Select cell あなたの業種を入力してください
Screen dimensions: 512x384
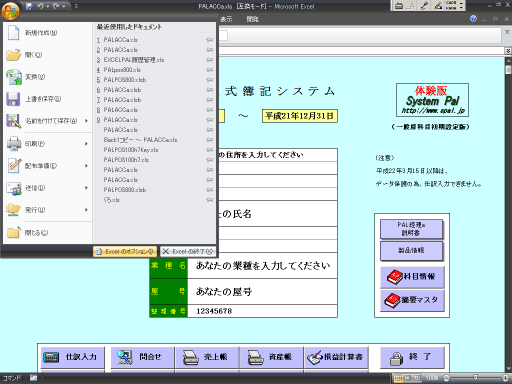click(262, 266)
